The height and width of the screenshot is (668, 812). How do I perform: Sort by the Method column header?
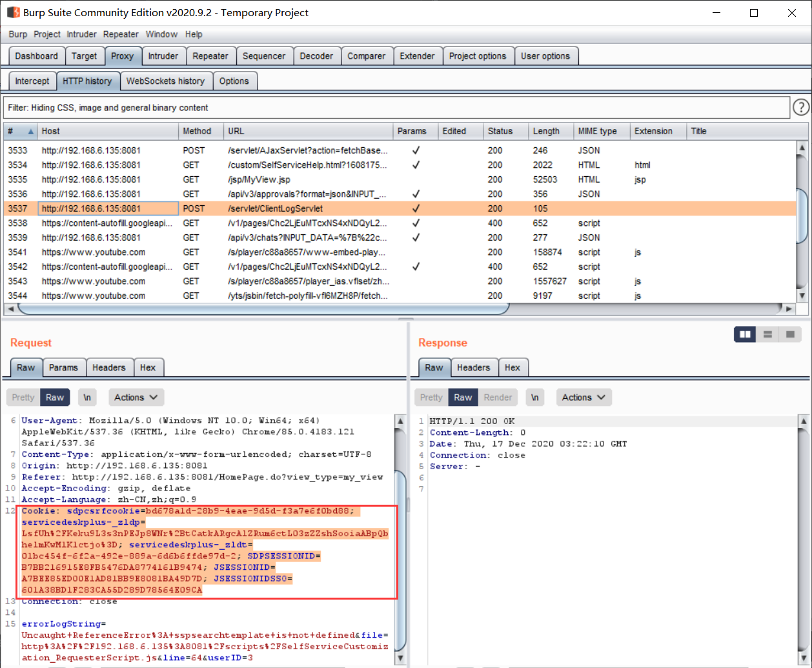pos(201,131)
